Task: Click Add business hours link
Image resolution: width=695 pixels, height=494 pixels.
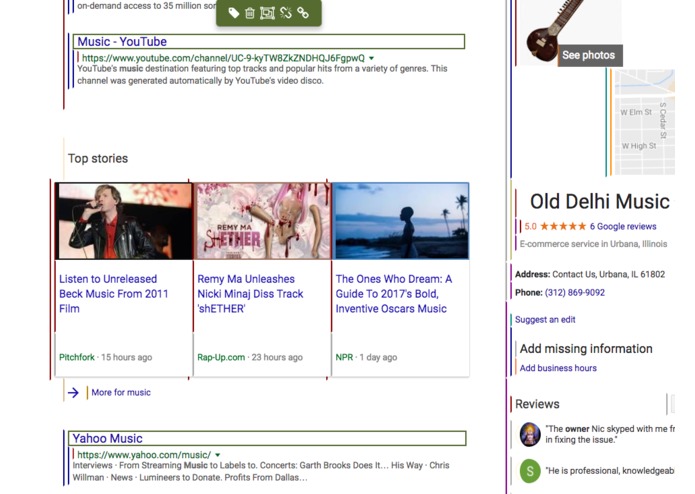Action: (x=558, y=368)
